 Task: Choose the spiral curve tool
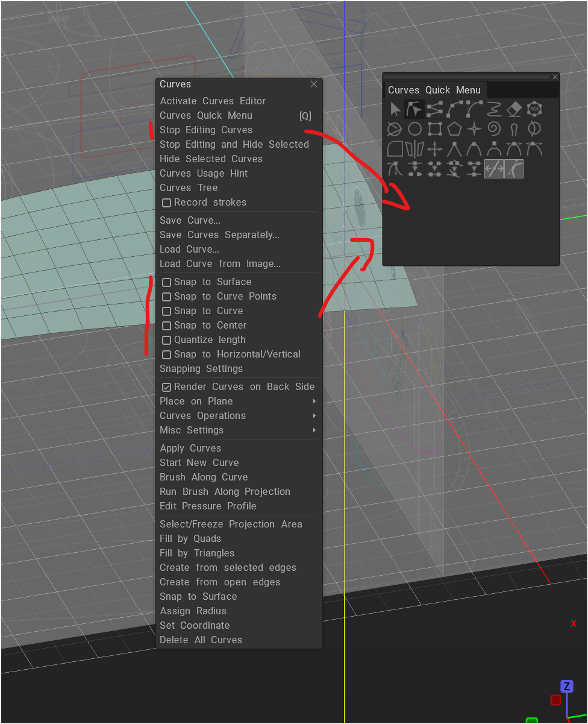point(494,129)
